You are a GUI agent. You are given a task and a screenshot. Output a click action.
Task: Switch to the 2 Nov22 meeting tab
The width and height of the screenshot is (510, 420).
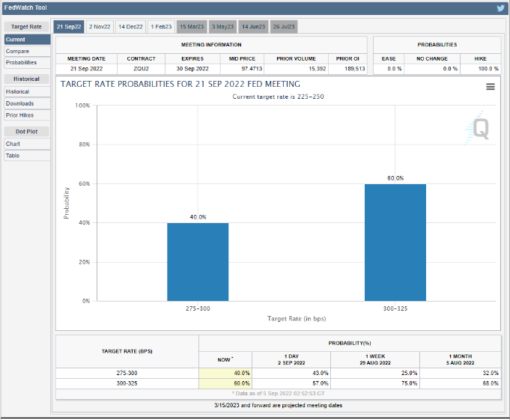[x=100, y=27]
